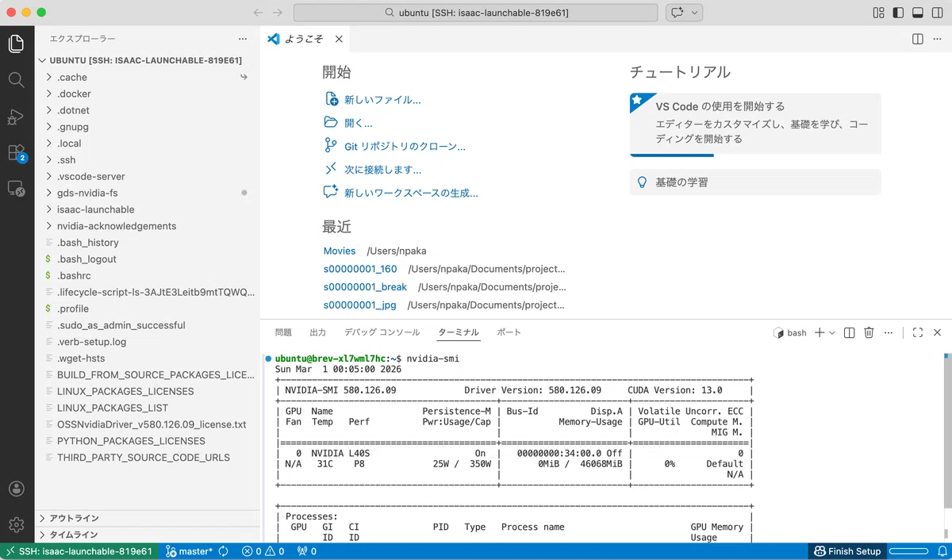Open VS Code の使用を開始する walkthrough

[755, 124]
